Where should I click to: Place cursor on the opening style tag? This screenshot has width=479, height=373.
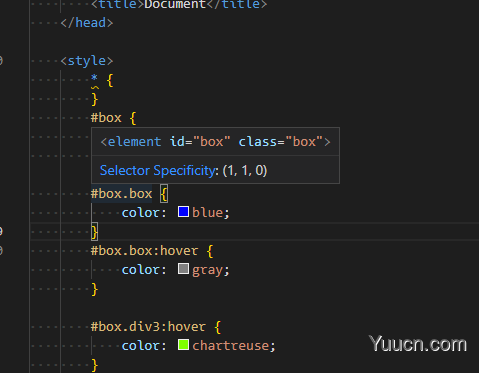click(x=87, y=61)
